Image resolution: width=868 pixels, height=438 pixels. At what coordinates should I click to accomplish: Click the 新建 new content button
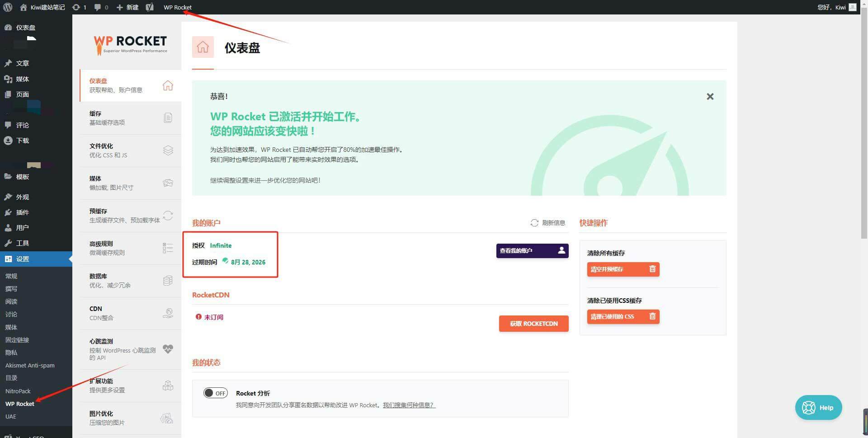point(127,7)
